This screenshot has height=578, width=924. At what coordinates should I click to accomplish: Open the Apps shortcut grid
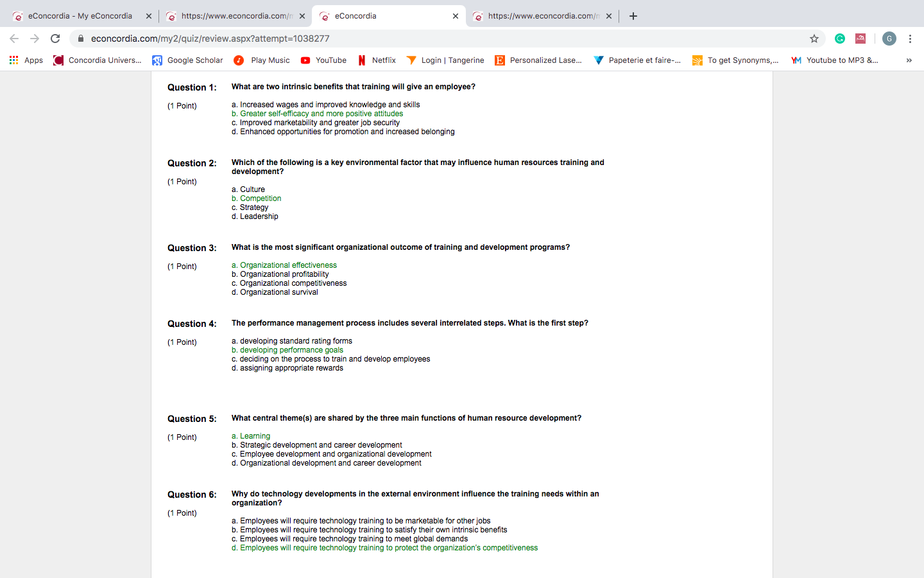(26, 60)
